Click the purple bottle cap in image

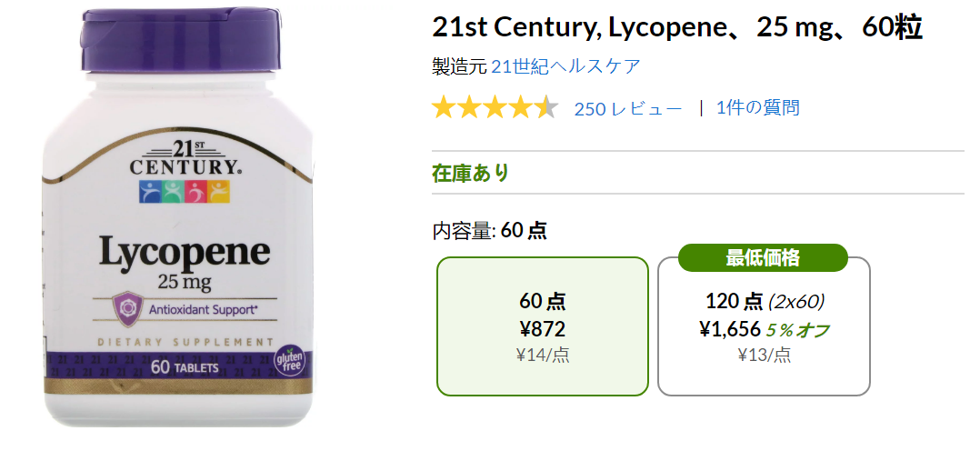tap(180, 39)
